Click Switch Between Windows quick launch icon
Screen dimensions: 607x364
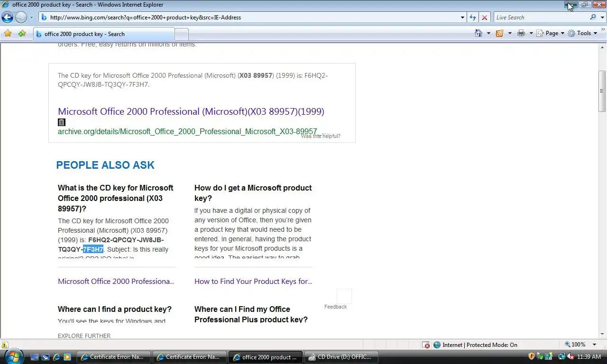pyautogui.click(x=46, y=357)
